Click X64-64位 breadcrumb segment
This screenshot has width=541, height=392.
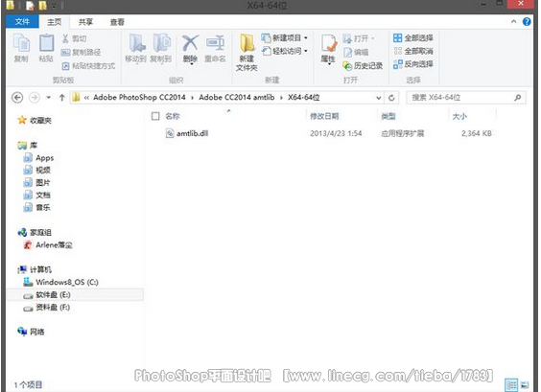pos(304,97)
